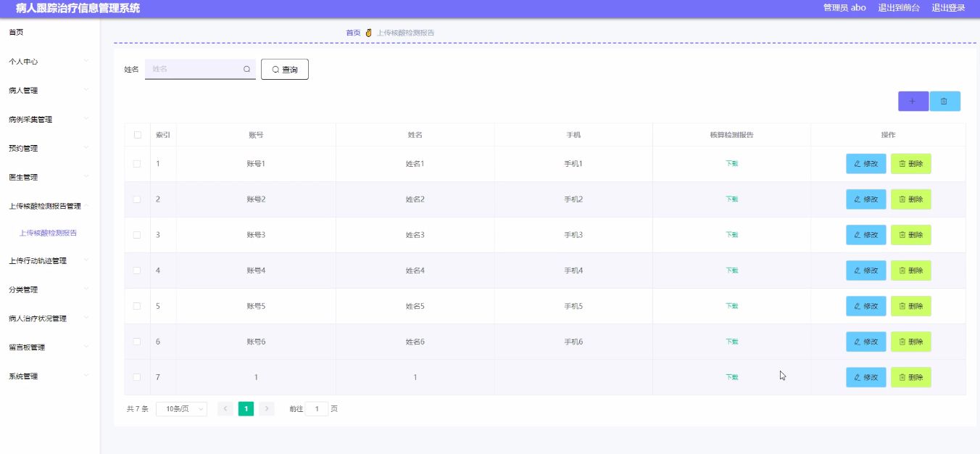This screenshot has height=454, width=980.
Task: Click the plus add-record icon button
Action: coord(913,102)
